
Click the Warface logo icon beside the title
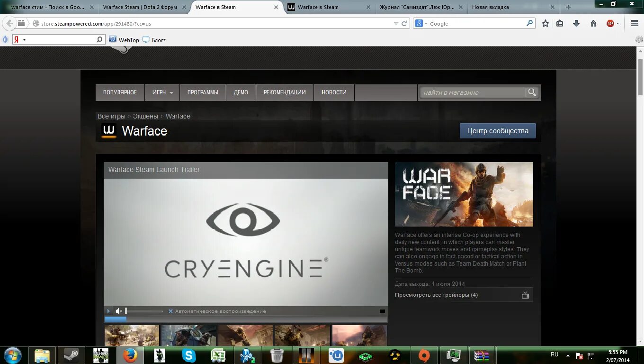tap(109, 131)
